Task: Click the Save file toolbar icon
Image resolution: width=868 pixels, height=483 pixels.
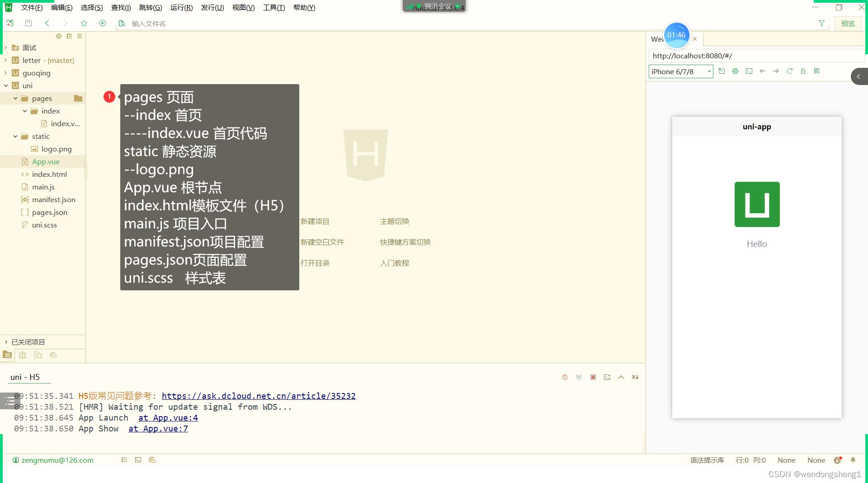Action: 28,23
